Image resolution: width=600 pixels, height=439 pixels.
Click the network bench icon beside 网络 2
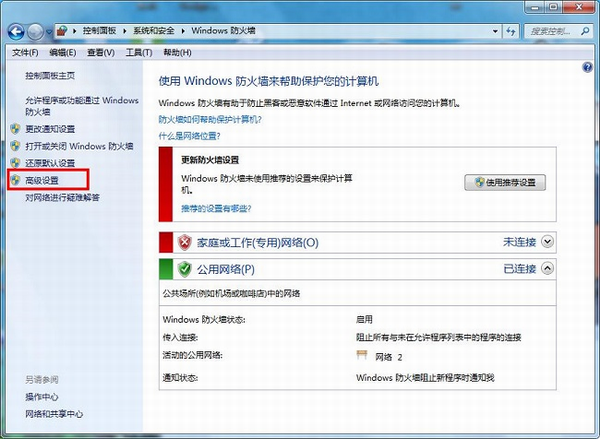pos(362,355)
